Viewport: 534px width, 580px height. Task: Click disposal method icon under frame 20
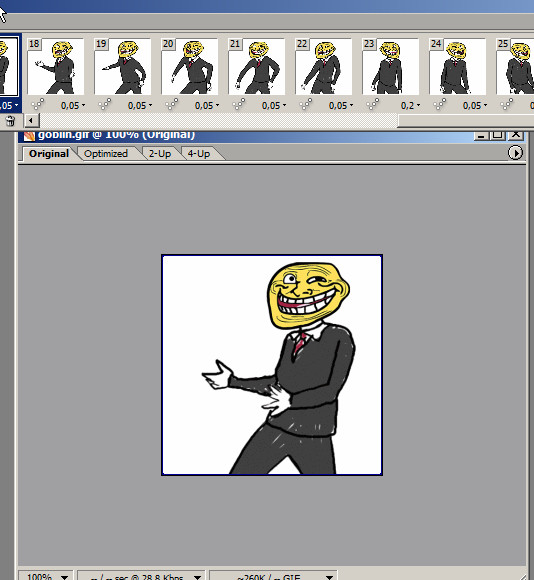(172, 105)
